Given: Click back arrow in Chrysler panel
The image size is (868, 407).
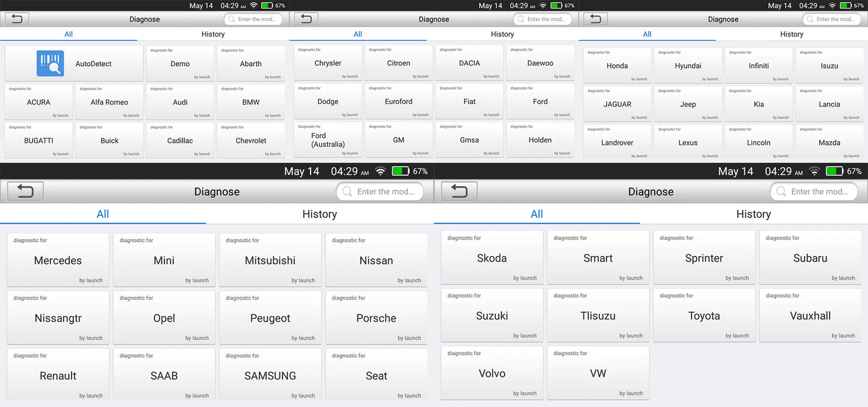Looking at the screenshot, I should tap(306, 19).
